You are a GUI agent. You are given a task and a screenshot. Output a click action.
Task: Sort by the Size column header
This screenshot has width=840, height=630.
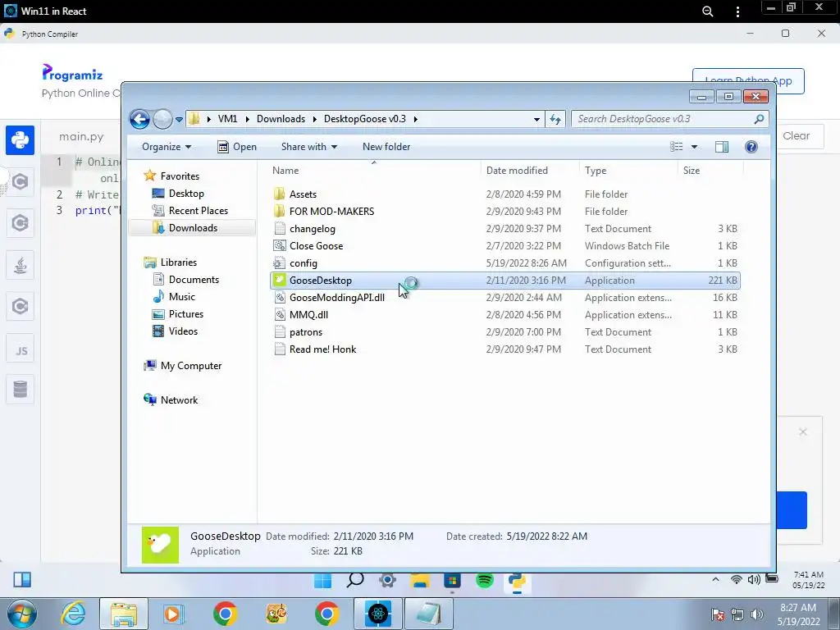click(710, 171)
